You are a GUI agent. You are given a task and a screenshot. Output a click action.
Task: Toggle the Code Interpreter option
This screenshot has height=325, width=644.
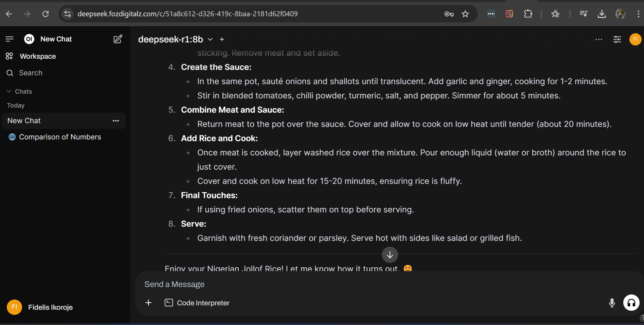coord(197,303)
